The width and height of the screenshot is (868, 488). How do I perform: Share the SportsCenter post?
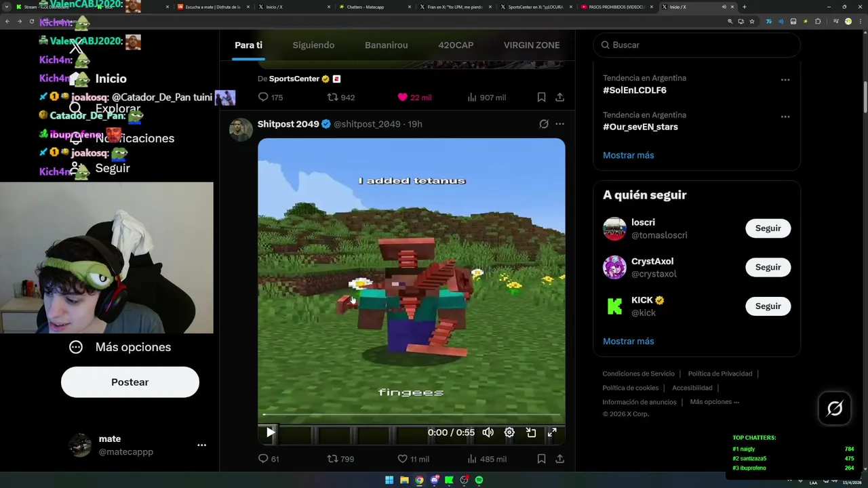click(559, 98)
